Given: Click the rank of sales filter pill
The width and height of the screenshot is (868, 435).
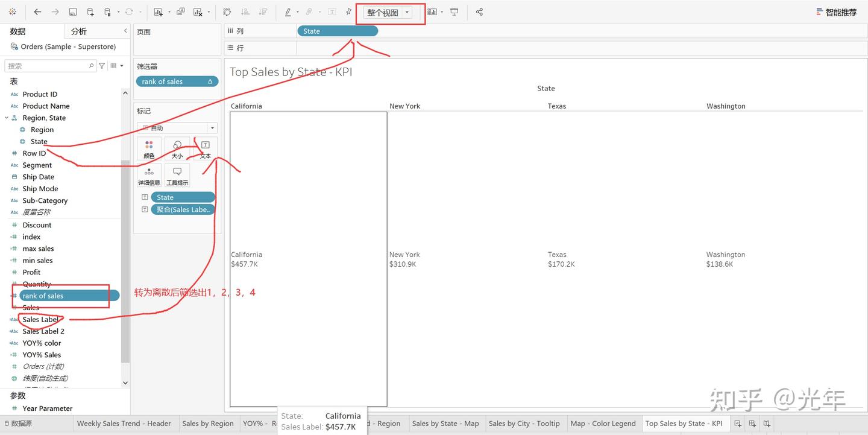Looking at the screenshot, I should [x=177, y=81].
